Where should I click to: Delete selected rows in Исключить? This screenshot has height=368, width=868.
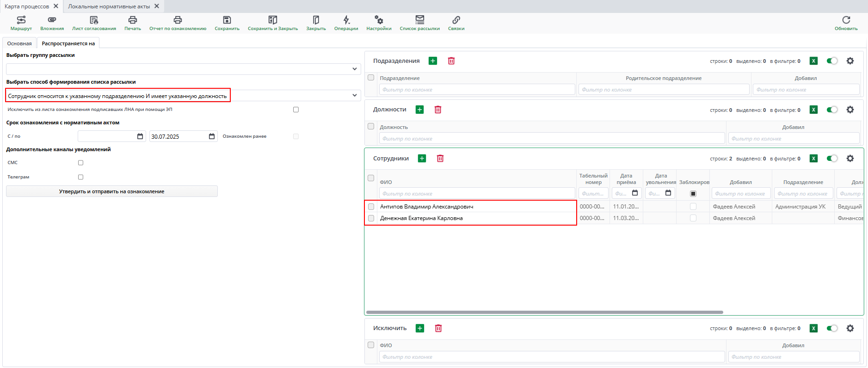coord(438,328)
